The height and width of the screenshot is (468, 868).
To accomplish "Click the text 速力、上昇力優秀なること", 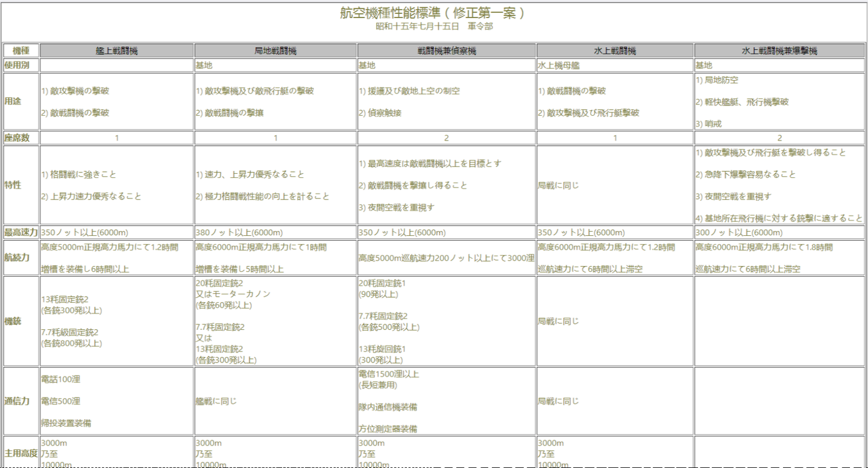I will (254, 174).
